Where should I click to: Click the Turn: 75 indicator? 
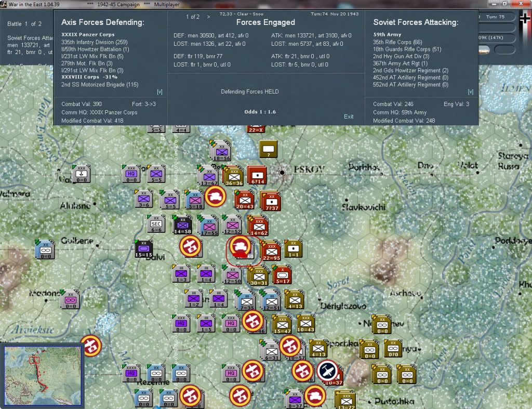[x=495, y=17]
